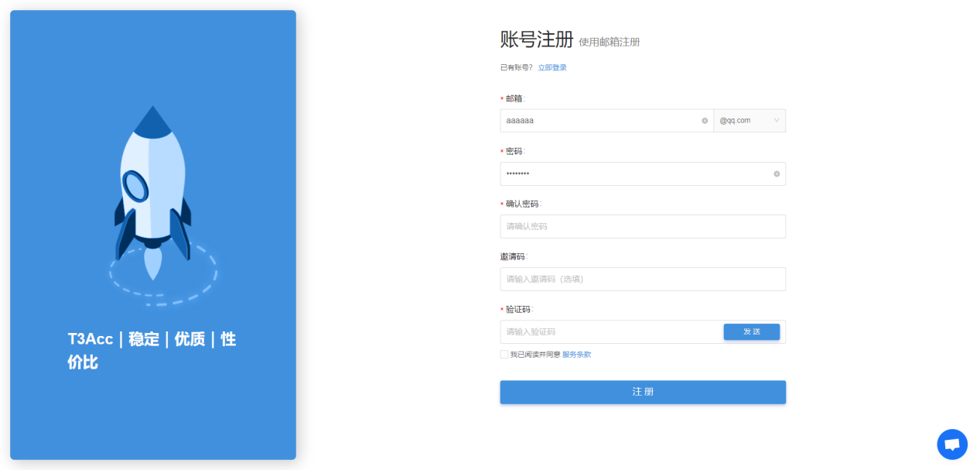Open the chat support bubble
This screenshot has width=980, height=470.
[x=951, y=444]
